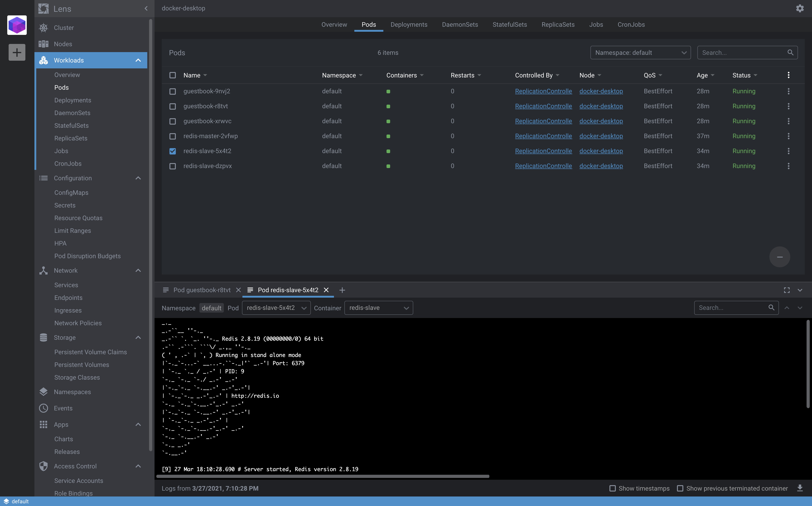The width and height of the screenshot is (812, 506).
Task: Maximize the logs dock panel
Action: point(787,290)
